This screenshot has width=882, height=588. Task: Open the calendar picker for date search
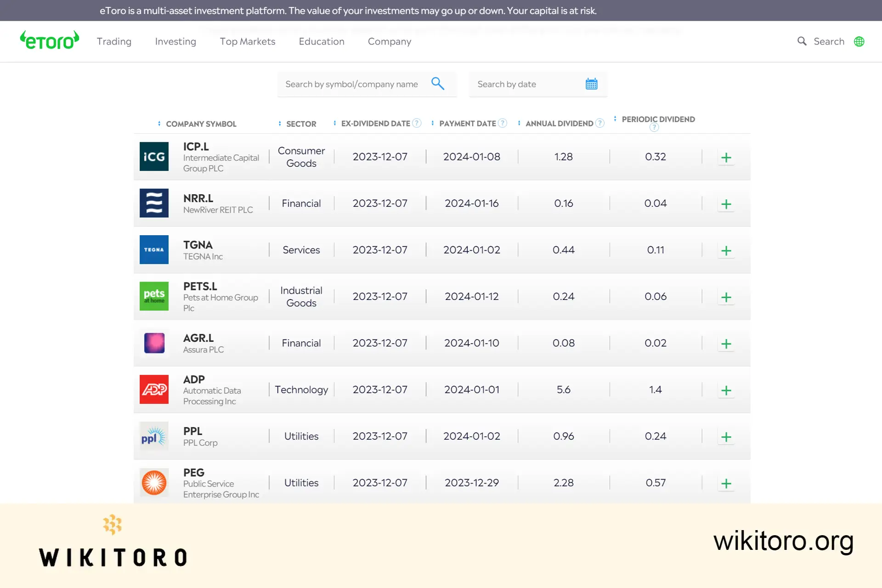click(591, 84)
